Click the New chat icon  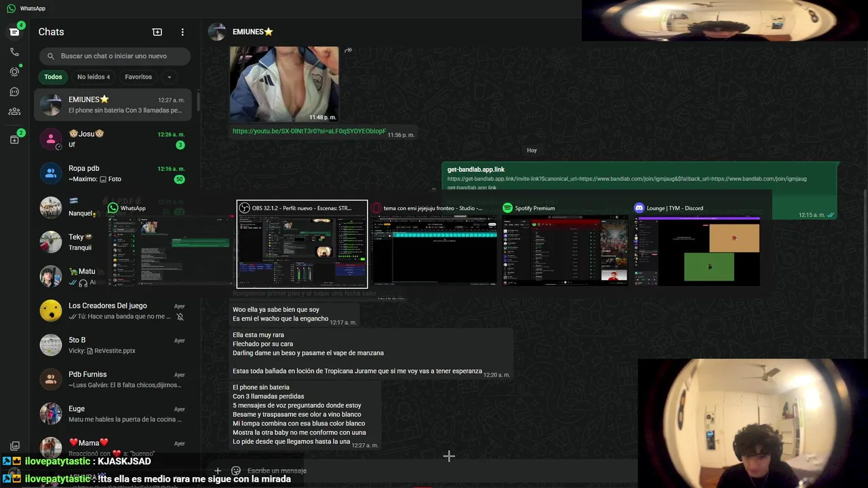point(157,32)
